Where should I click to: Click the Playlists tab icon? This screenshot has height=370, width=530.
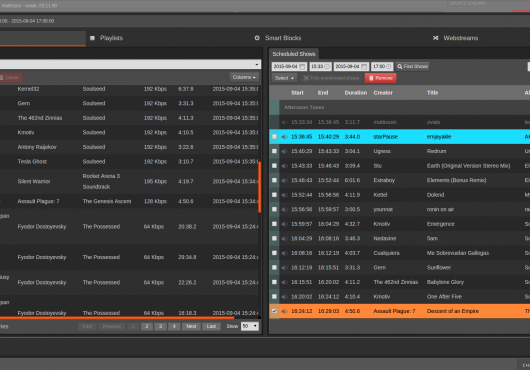(92, 38)
